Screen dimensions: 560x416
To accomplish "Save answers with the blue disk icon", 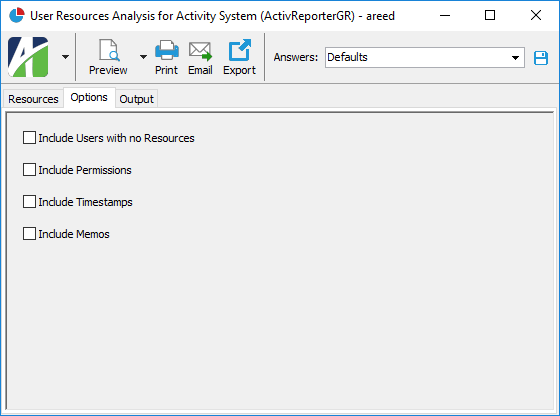I will [x=541, y=58].
